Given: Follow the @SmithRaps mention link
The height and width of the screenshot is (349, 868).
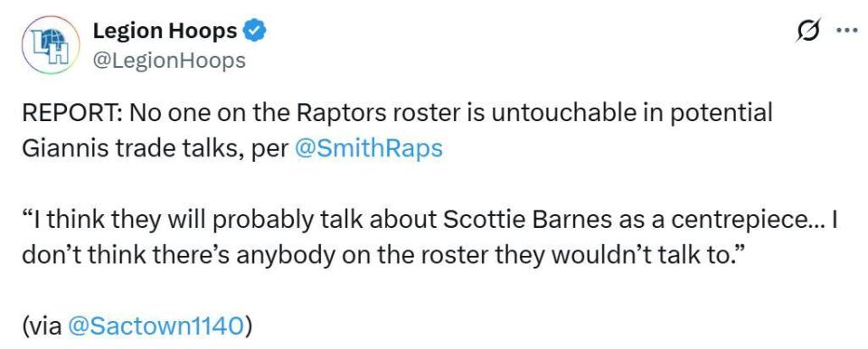Looking at the screenshot, I should (369, 148).
